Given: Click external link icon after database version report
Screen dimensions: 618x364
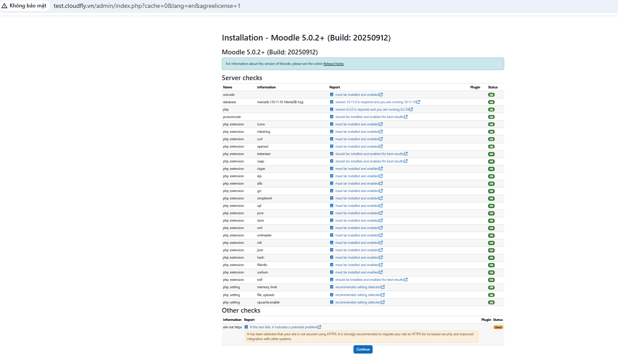Looking at the screenshot, I should [x=418, y=102].
